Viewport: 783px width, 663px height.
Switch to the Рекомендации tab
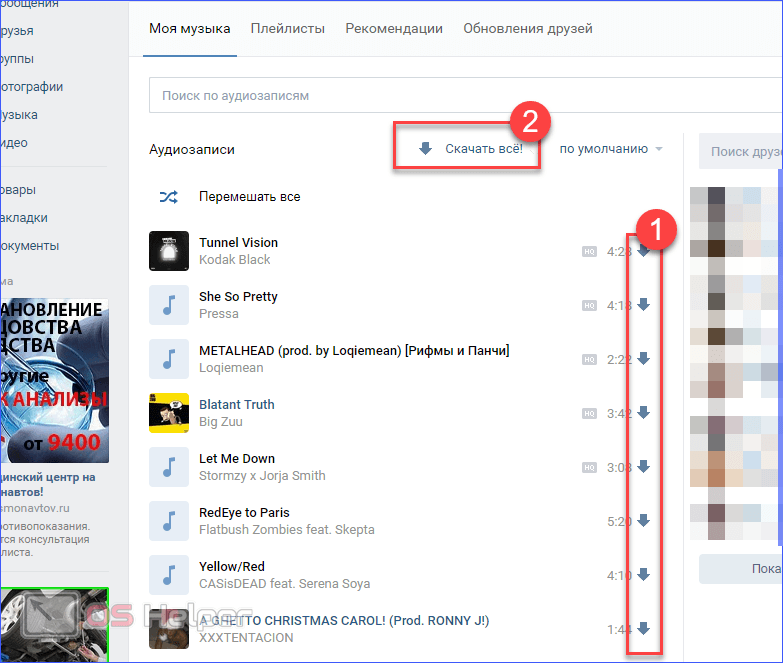pos(394,28)
